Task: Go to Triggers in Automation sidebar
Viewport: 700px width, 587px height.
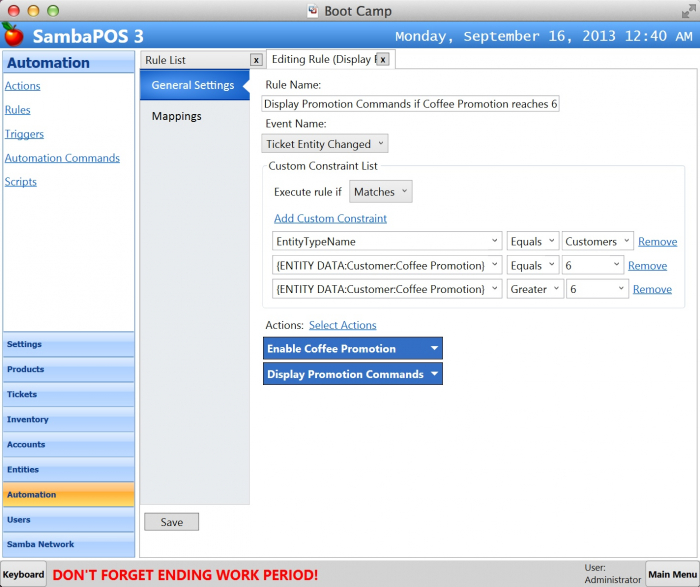Action: (24, 134)
